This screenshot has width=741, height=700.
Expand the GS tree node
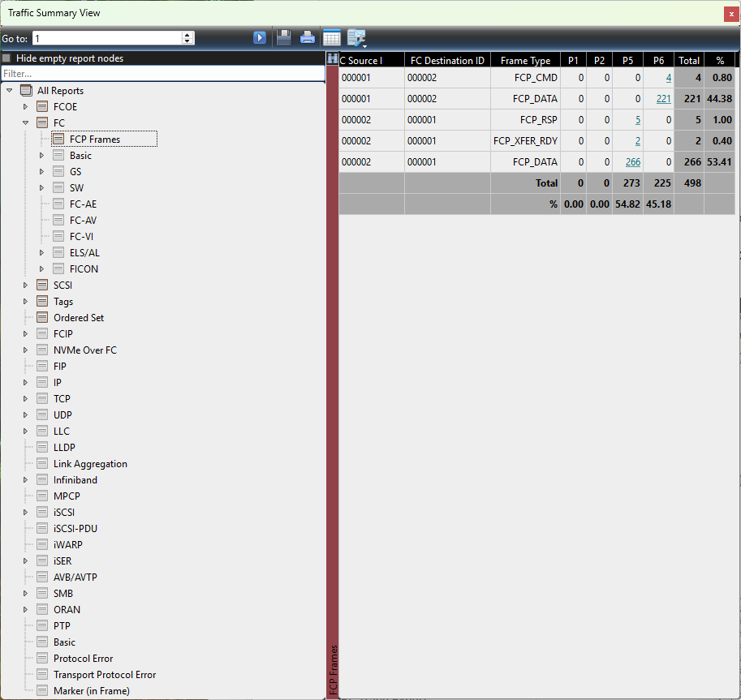coord(41,171)
